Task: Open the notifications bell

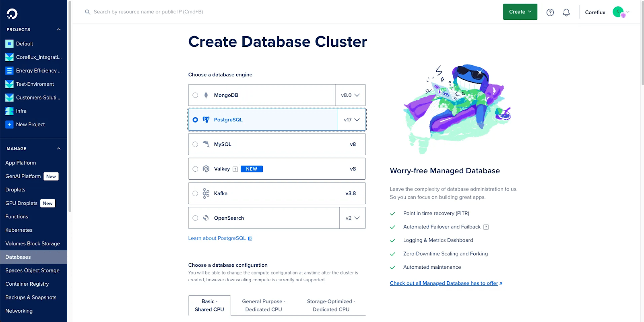Action: (566, 12)
